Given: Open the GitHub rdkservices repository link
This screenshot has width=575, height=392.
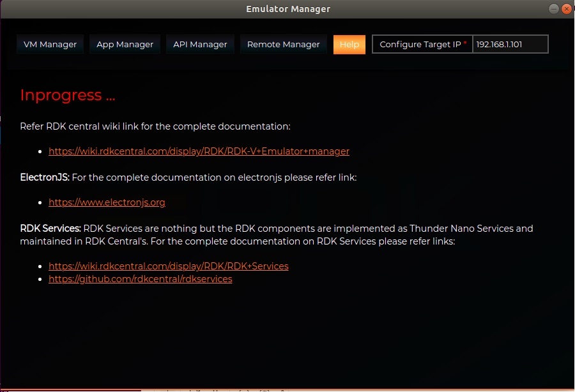Looking at the screenshot, I should [140, 279].
